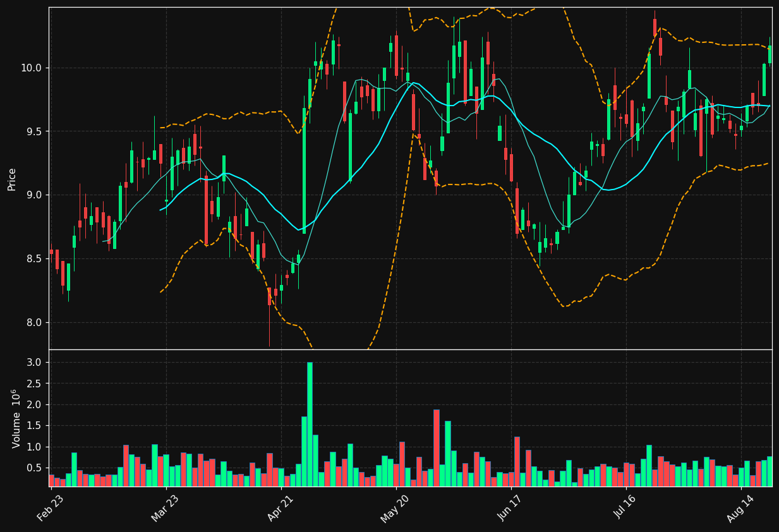Click the 0.5 volume axis label

(x=34, y=468)
